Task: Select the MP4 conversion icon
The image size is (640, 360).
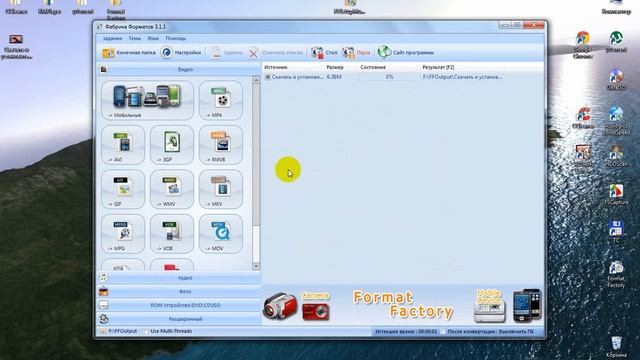Action: pyautogui.click(x=221, y=100)
